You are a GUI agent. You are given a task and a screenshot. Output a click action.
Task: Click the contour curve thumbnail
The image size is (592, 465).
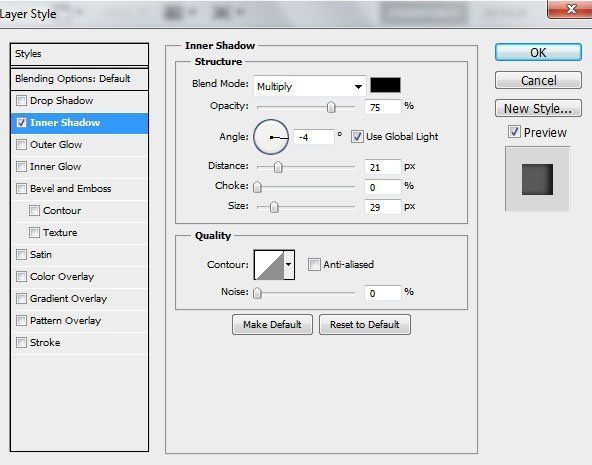click(x=269, y=265)
